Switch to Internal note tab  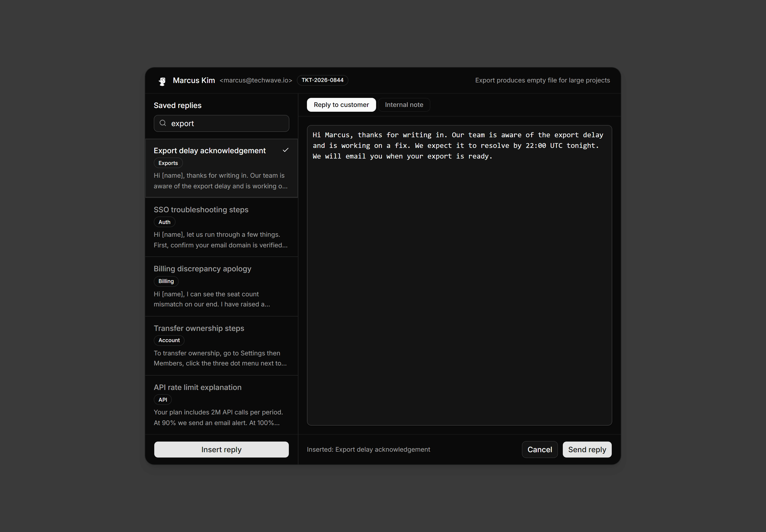coord(404,105)
